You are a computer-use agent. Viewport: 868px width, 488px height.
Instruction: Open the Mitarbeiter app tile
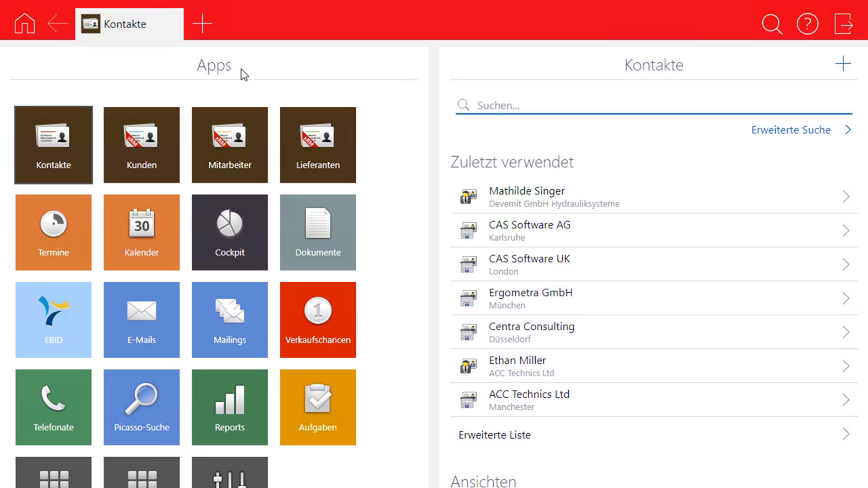[x=230, y=145]
